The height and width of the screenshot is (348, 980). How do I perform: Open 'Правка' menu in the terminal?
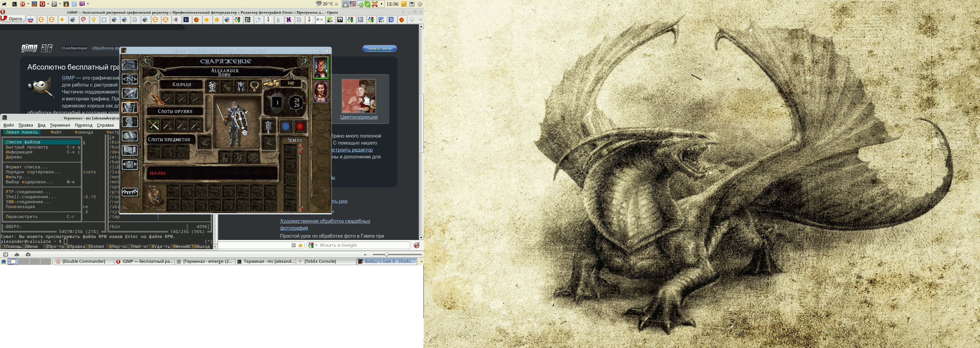25,125
